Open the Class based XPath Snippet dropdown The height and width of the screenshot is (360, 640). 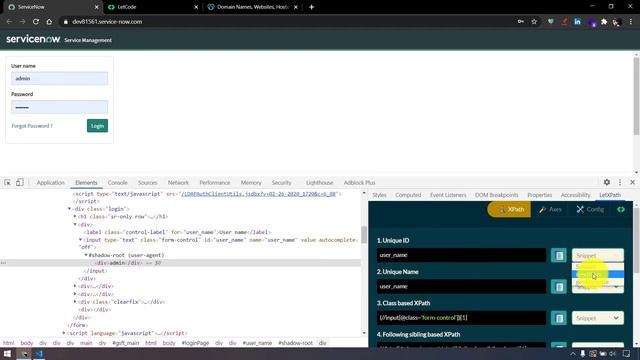point(598,318)
